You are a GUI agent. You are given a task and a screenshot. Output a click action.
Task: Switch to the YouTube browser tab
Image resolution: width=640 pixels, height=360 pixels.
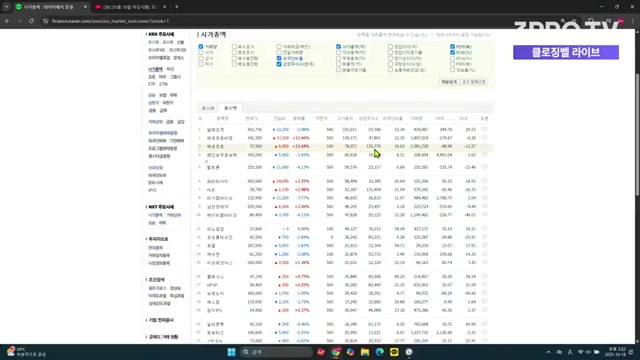(x=131, y=7)
